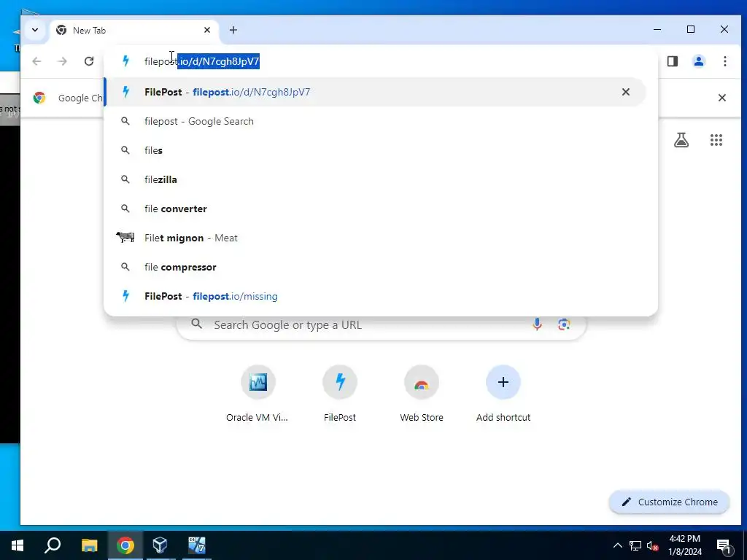Choose 'filepost - Google Search' suggestion

375,122
